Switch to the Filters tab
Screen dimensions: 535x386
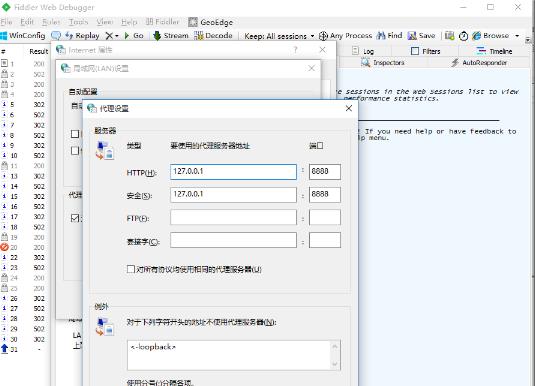point(425,51)
